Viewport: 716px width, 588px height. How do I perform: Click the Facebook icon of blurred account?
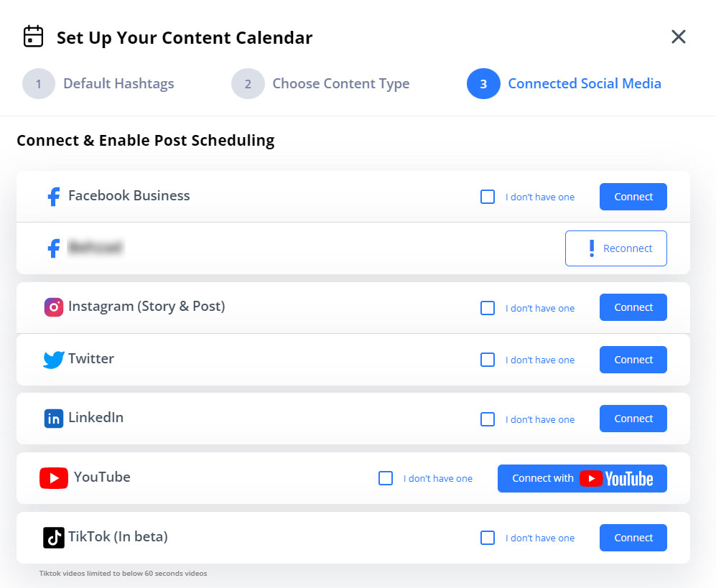click(53, 248)
